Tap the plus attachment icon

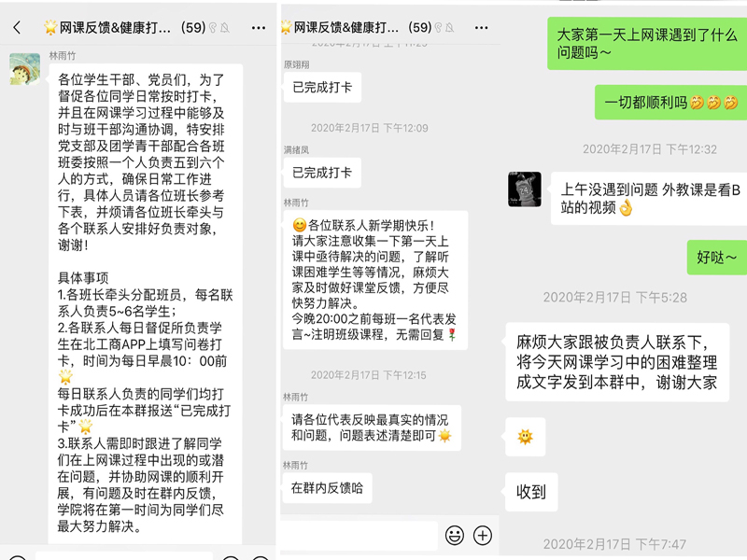pos(483,535)
